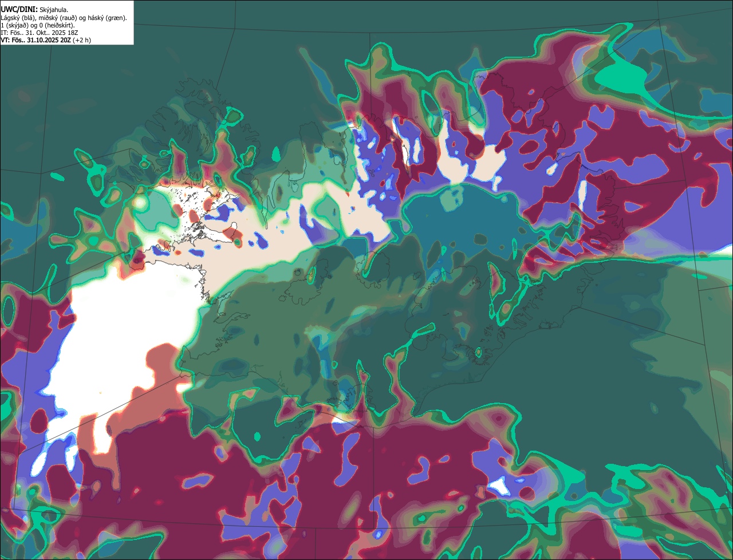The image size is (733, 560).
Task: Click the legend line starting 'Lágský (blá), miðský'
Action: (64, 18)
